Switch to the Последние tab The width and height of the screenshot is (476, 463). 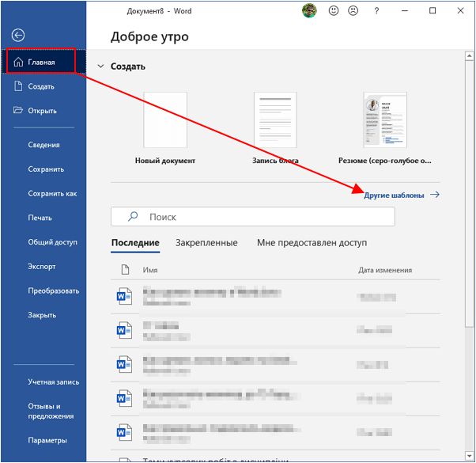(135, 243)
